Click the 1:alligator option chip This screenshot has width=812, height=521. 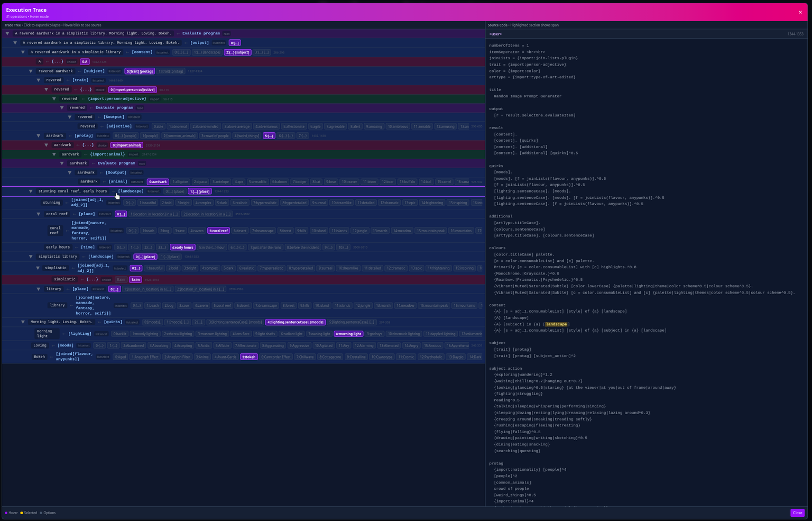pyautogui.click(x=180, y=182)
